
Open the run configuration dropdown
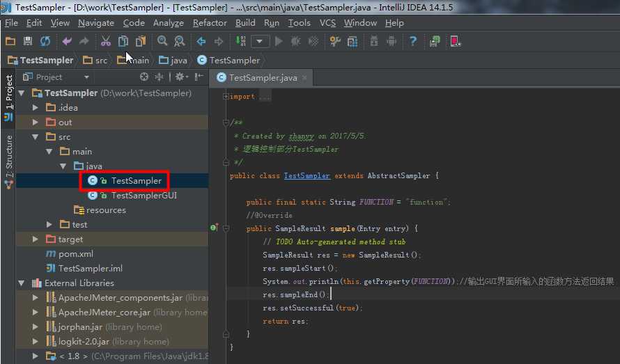coord(260,41)
